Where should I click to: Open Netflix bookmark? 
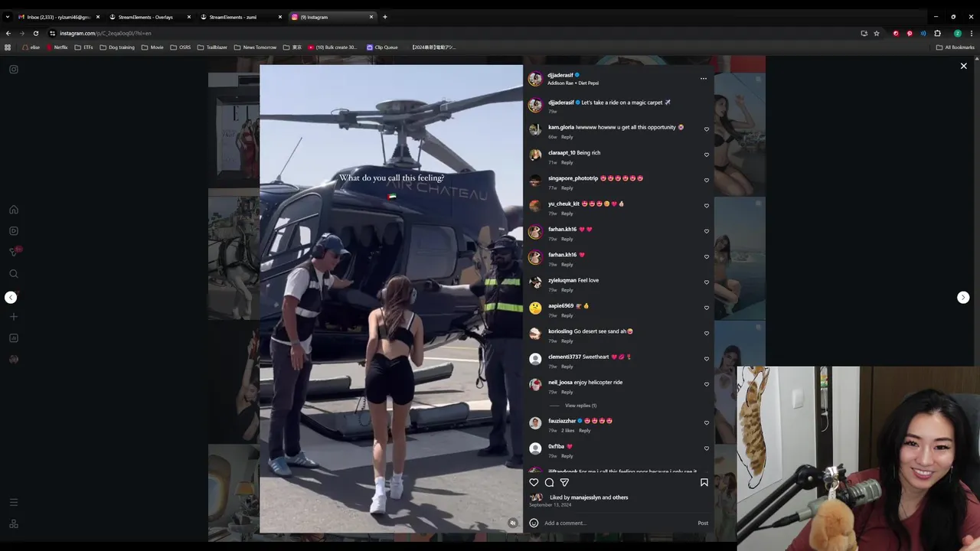click(x=57, y=47)
